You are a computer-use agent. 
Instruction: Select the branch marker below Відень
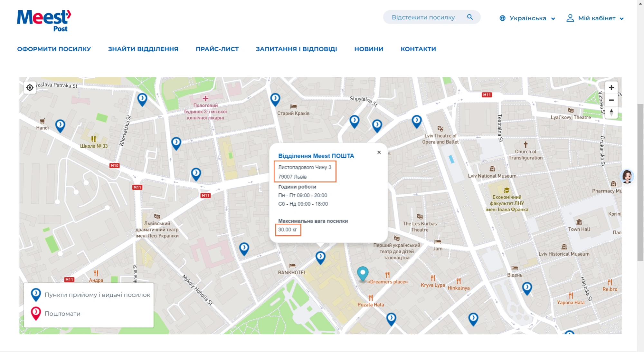[527, 288]
